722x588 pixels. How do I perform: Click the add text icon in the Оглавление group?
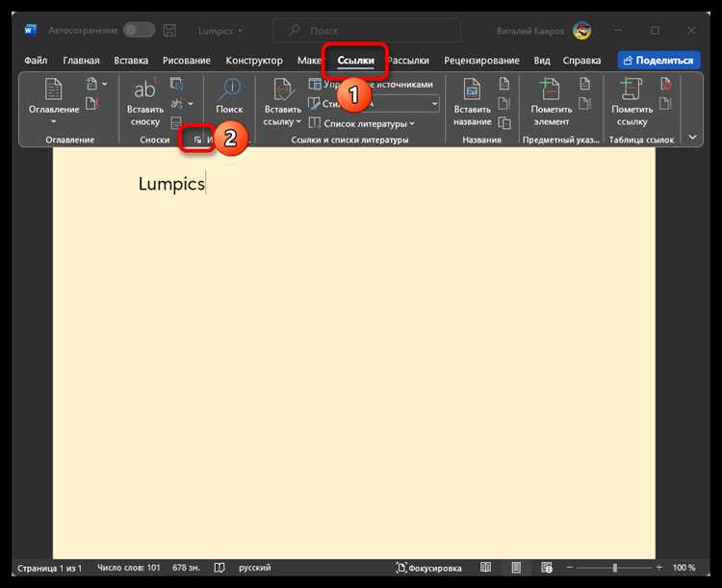click(x=91, y=84)
